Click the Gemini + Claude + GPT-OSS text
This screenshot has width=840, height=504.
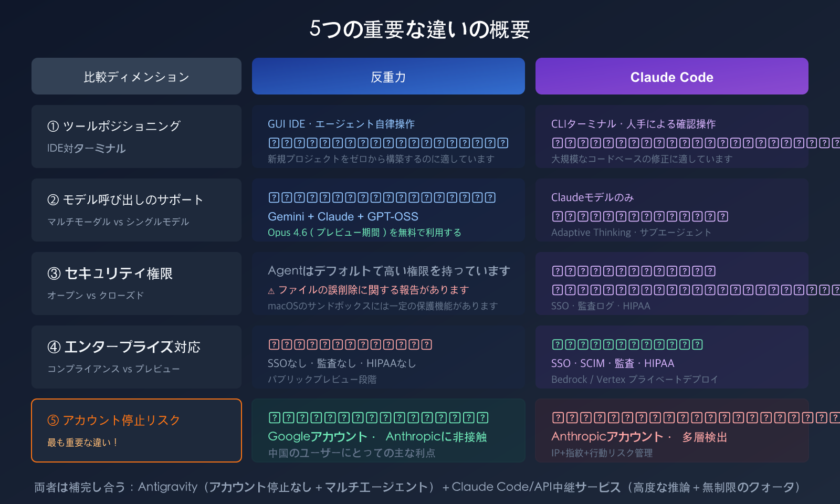(343, 216)
